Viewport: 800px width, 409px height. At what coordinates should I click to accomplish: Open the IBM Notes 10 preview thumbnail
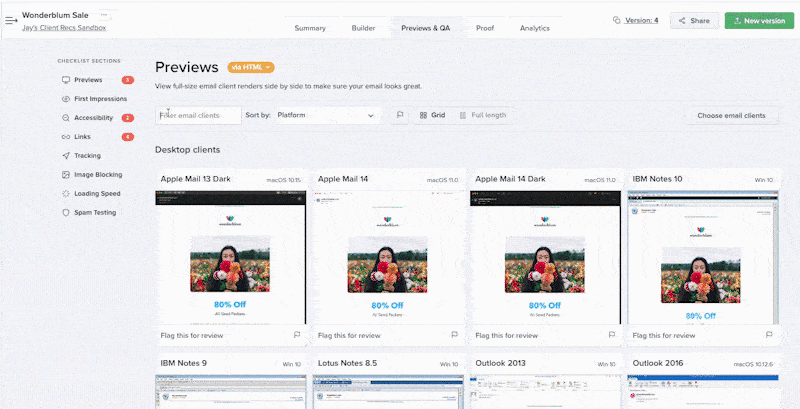(x=703, y=258)
